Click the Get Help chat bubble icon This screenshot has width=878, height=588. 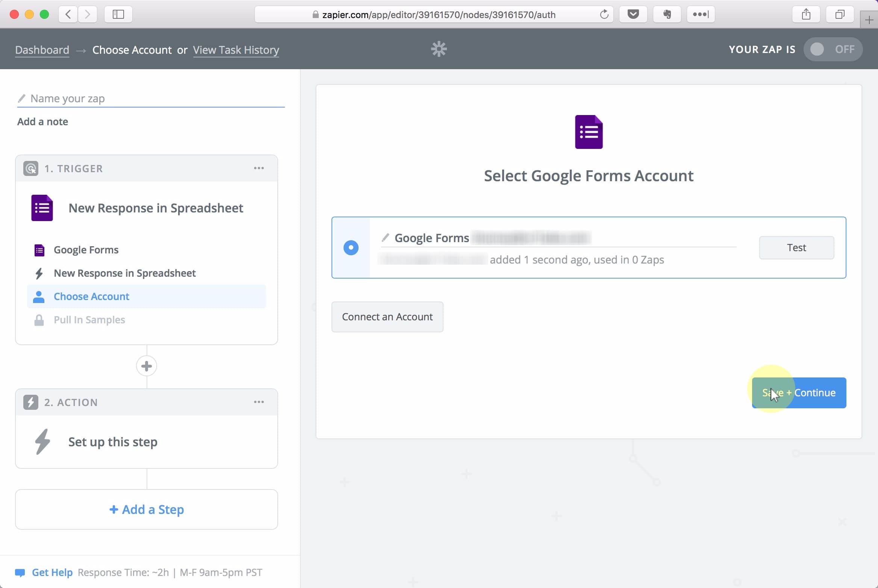20,573
